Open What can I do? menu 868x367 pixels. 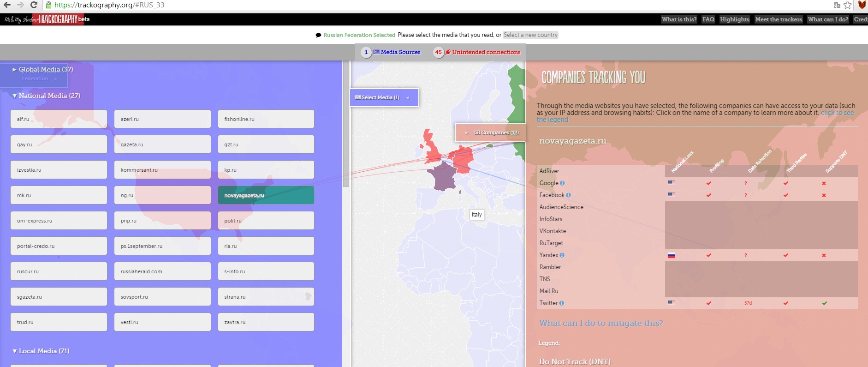[828, 19]
